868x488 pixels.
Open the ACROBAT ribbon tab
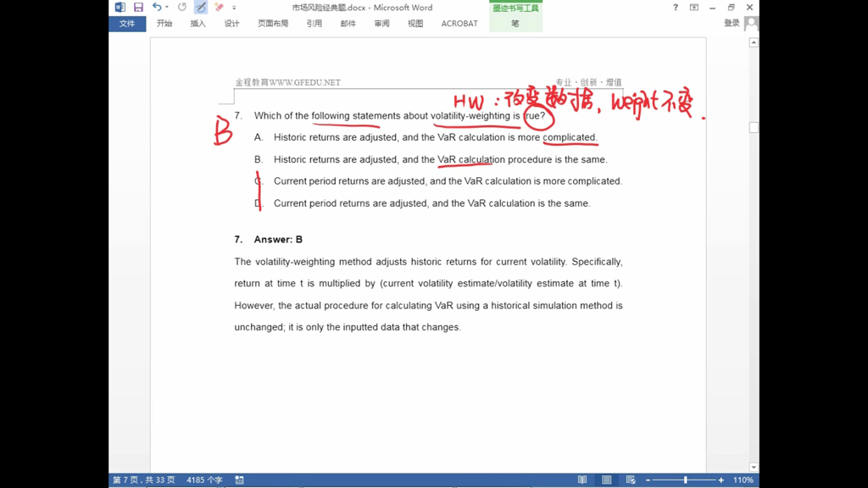point(459,24)
